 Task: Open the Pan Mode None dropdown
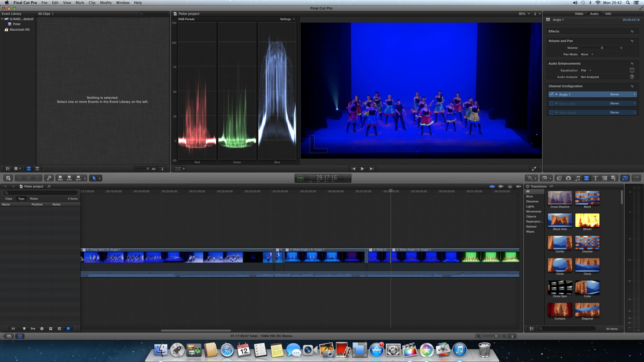tap(587, 54)
